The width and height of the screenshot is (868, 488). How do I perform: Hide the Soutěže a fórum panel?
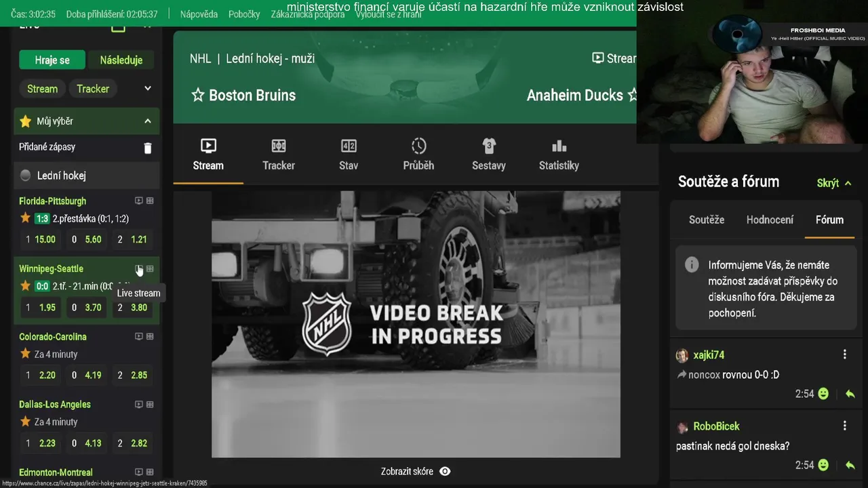[x=834, y=183]
